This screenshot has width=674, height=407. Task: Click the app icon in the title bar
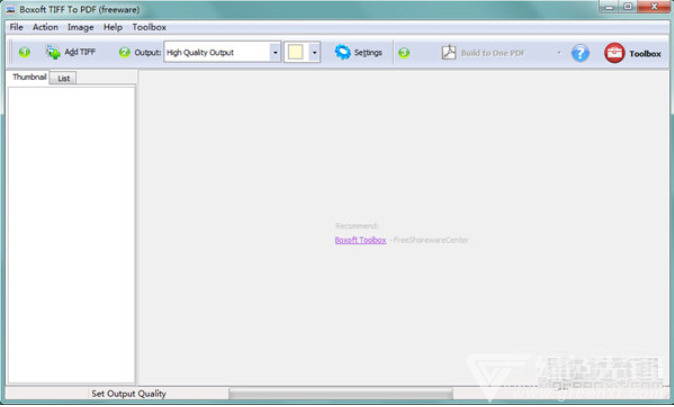point(10,9)
